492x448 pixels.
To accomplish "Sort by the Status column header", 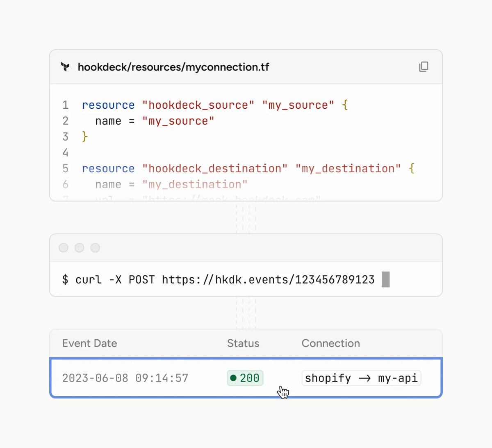I will pyautogui.click(x=243, y=343).
